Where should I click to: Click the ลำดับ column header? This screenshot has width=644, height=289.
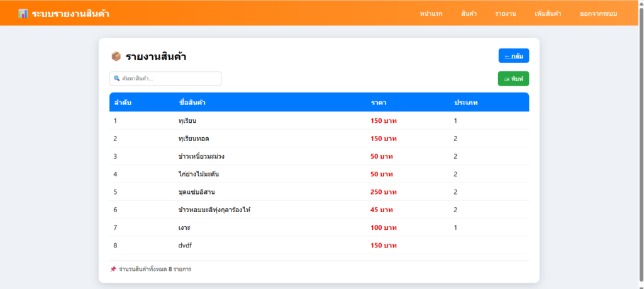[123, 102]
